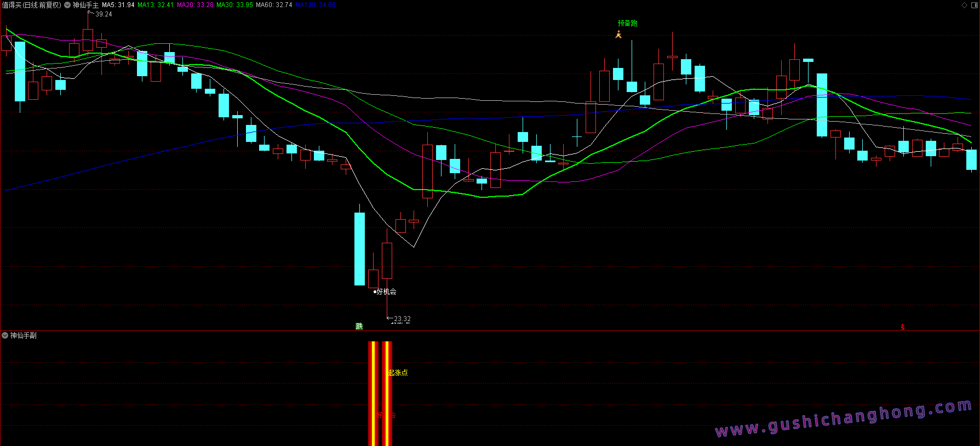Select the green MA13: 32.41 label
Image resolution: width=980 pixels, height=446 pixels.
[x=155, y=5]
